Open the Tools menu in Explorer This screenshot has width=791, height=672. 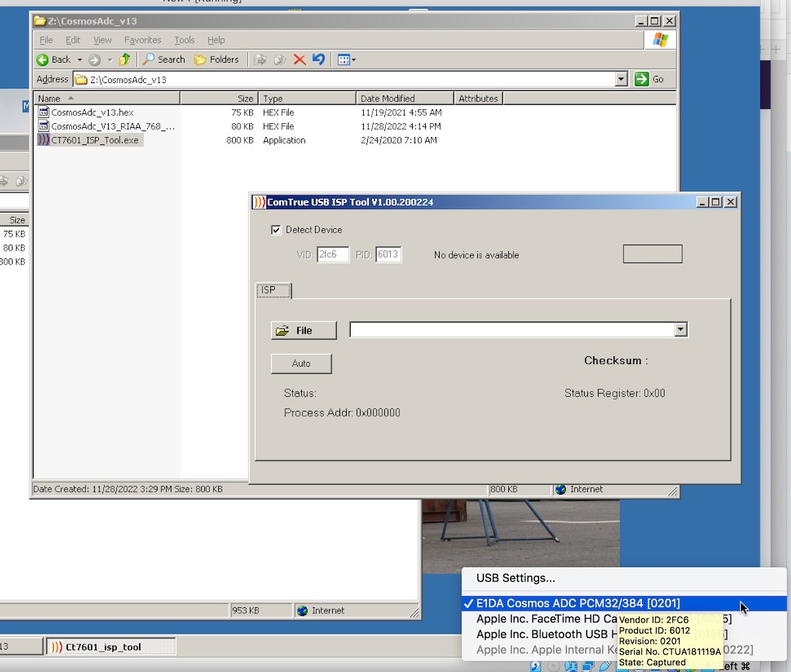[x=185, y=40]
